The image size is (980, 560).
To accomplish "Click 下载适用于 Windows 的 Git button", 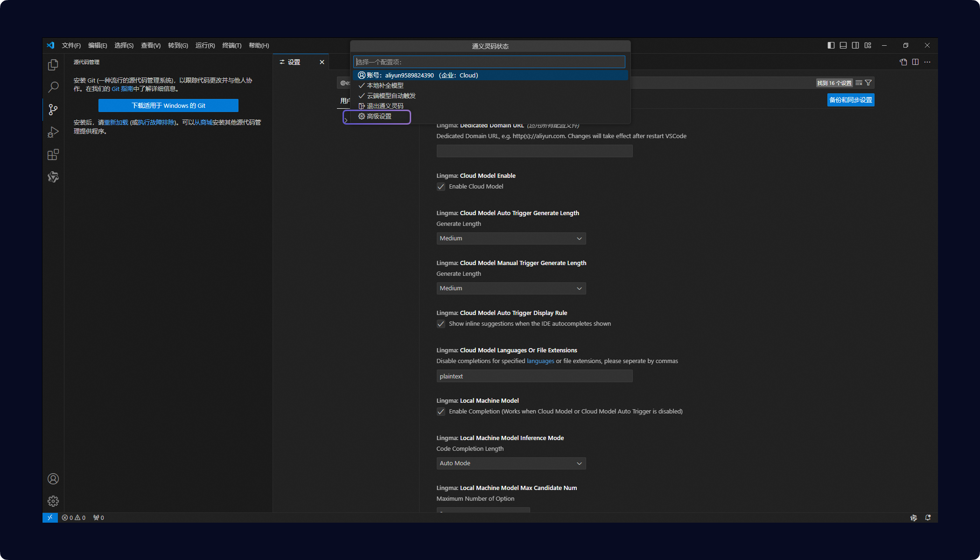I will (x=168, y=105).
